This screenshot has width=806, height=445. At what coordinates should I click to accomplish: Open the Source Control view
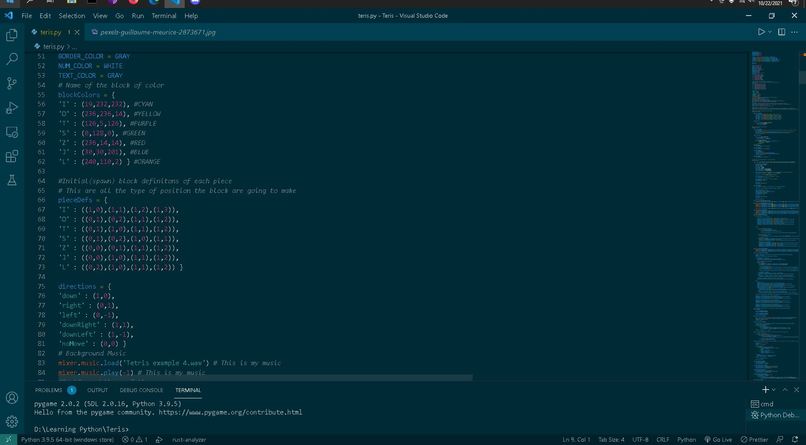11,83
